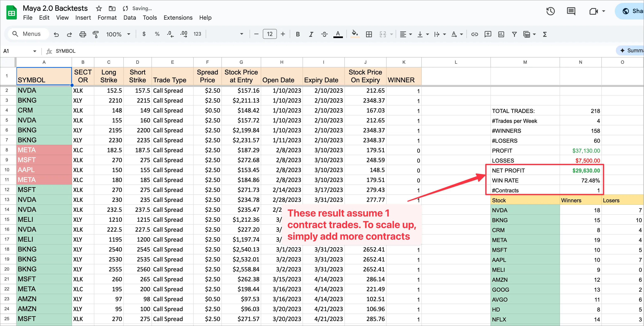This screenshot has height=326, width=644.
Task: Insert link with chain icon
Action: coord(475,34)
